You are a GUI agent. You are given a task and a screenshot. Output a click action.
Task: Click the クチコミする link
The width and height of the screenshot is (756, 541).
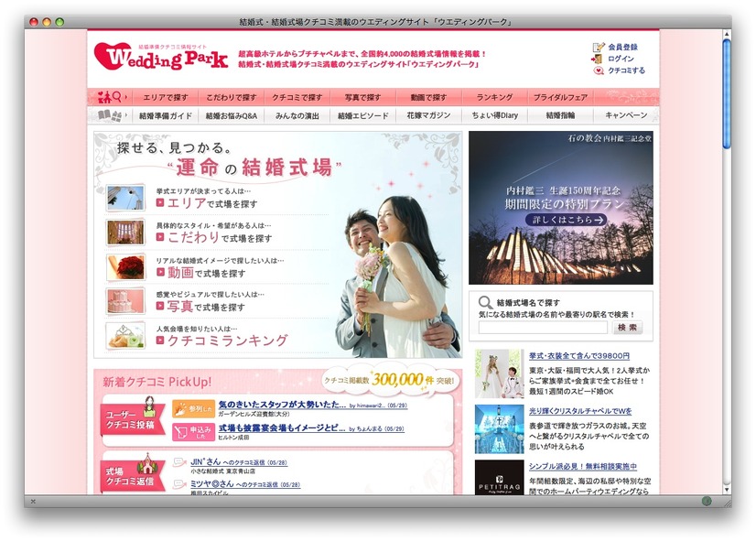pyautogui.click(x=626, y=70)
